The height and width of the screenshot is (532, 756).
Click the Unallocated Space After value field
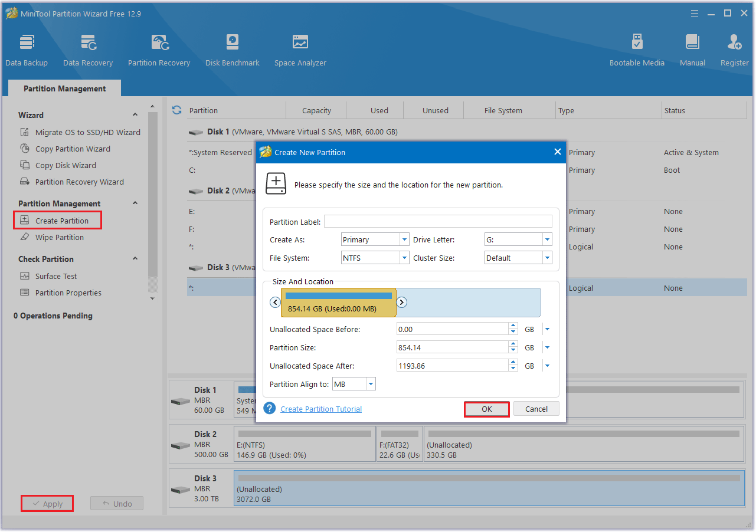pyautogui.click(x=452, y=366)
